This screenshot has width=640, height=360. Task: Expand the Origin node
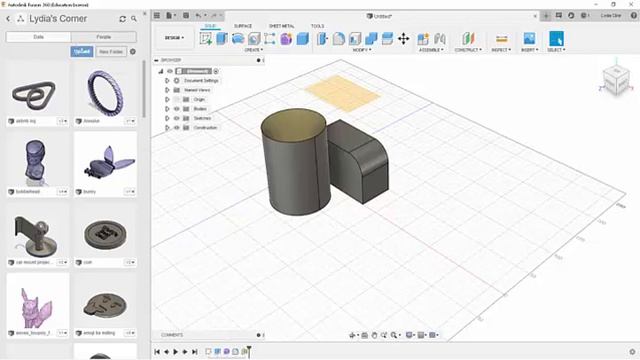[x=167, y=100]
